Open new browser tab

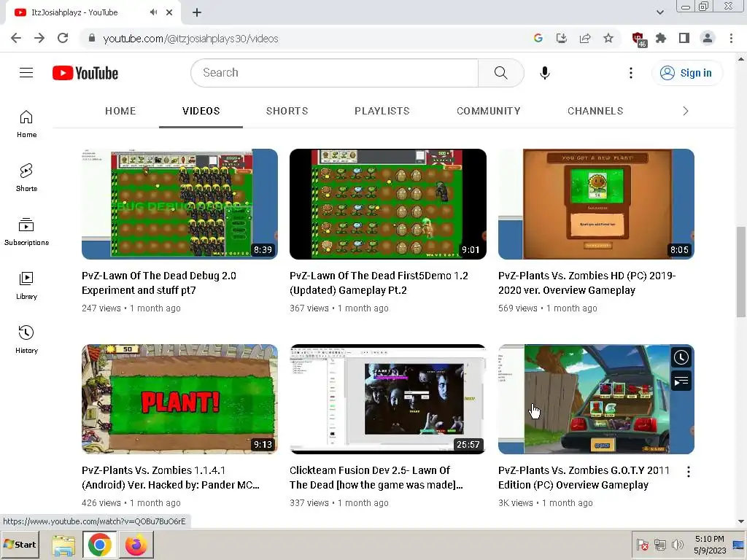[197, 12]
